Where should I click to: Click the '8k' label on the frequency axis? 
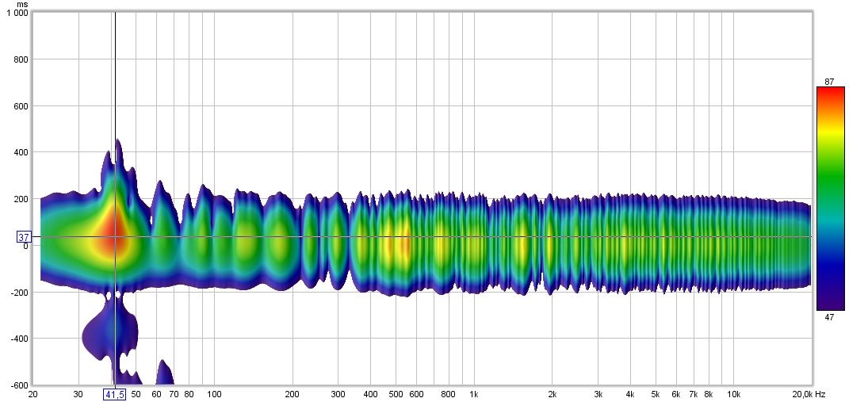tap(708, 394)
